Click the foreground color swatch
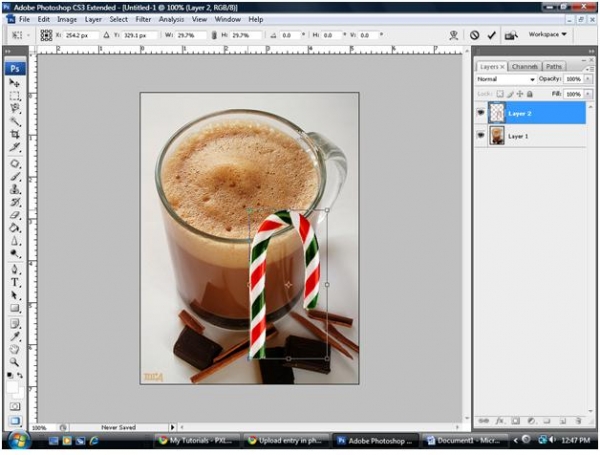The height and width of the screenshot is (455, 600). coord(12,387)
